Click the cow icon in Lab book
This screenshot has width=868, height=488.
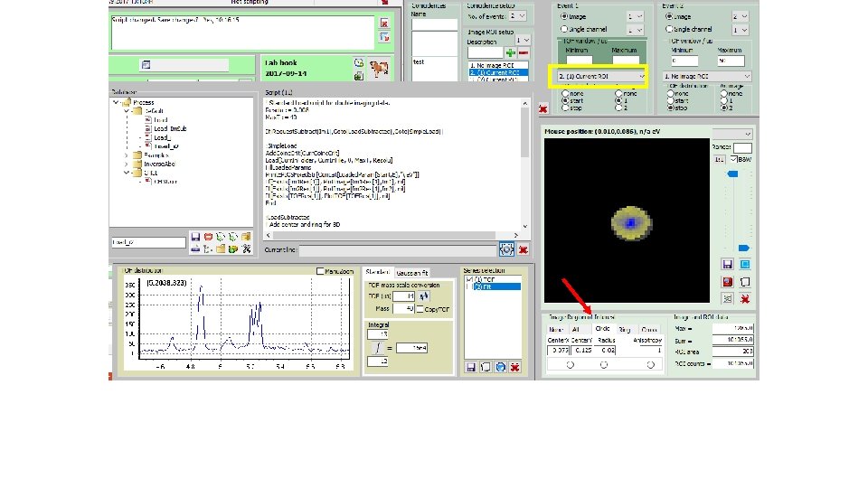pos(377,69)
